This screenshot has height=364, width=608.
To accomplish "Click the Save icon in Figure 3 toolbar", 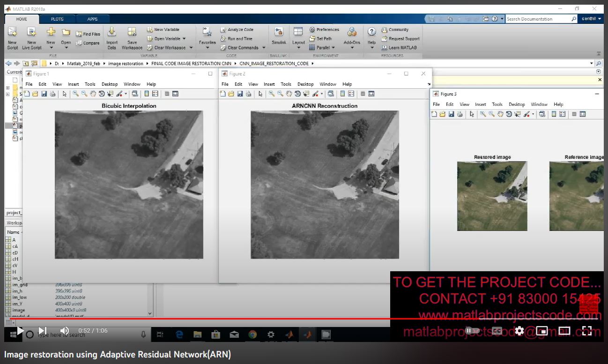I will coord(451,114).
